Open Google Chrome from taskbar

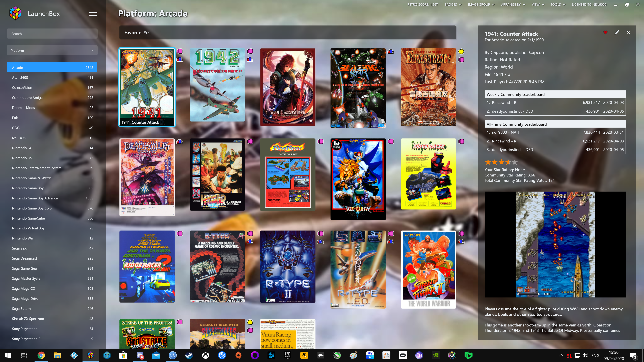click(41, 355)
